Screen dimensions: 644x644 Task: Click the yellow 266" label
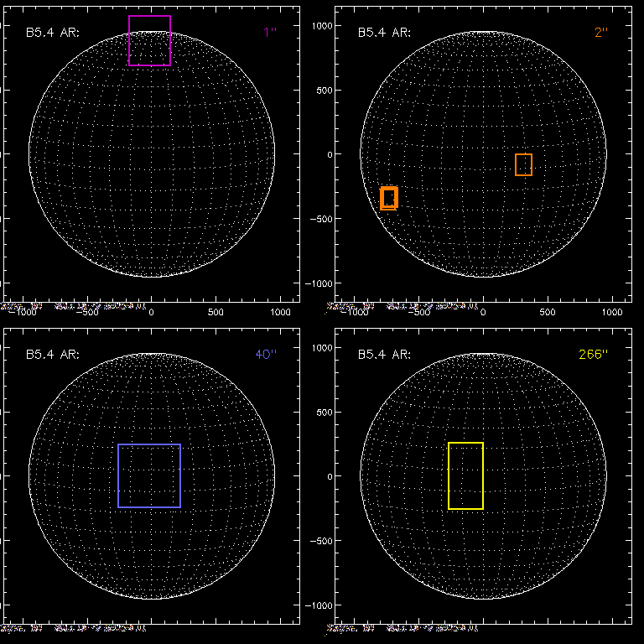coord(594,354)
